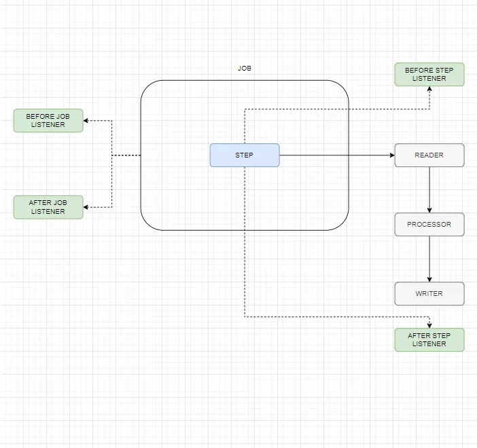Image resolution: width=477 pixels, height=448 pixels.
Task: Select the JOB title label
Action: (245, 69)
